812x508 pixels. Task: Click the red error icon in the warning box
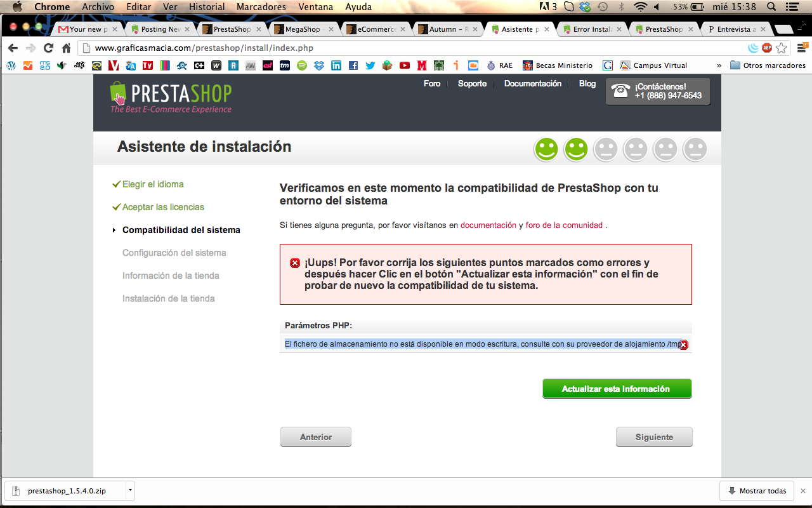(295, 263)
